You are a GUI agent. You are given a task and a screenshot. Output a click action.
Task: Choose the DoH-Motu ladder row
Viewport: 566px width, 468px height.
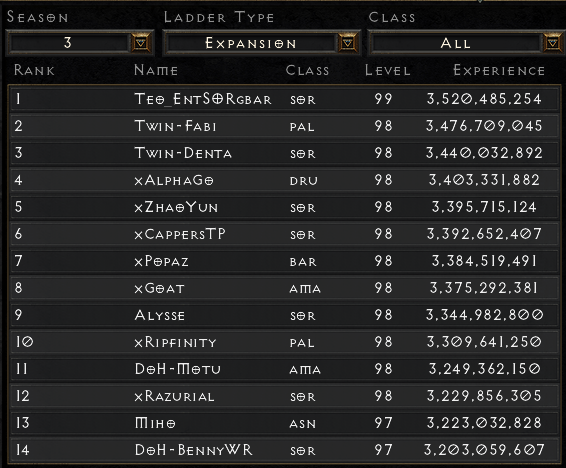[x=284, y=369]
